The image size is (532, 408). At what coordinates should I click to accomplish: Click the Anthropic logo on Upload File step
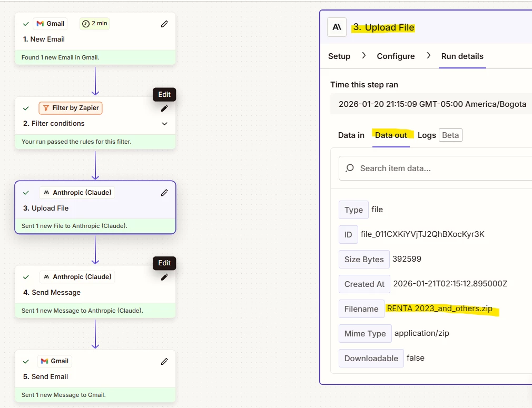pyautogui.click(x=46, y=192)
